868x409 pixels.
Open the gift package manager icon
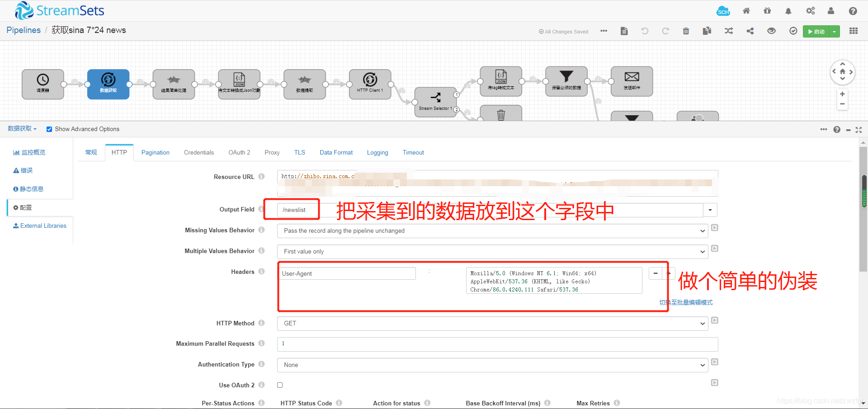pyautogui.click(x=767, y=11)
